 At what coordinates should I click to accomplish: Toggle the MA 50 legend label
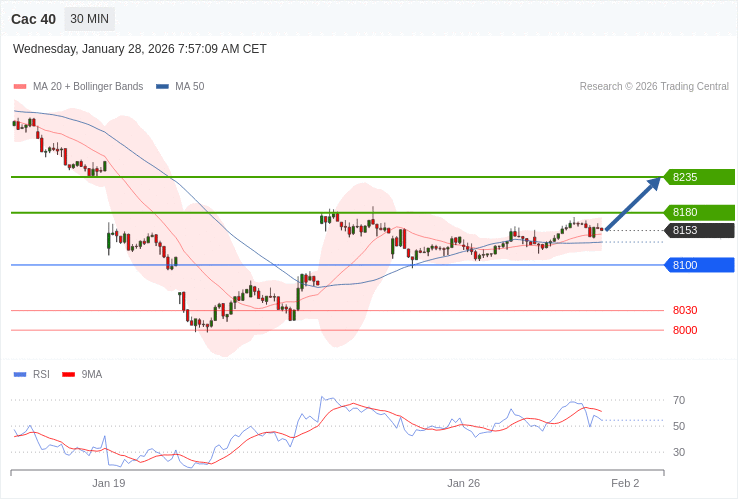pyautogui.click(x=189, y=87)
